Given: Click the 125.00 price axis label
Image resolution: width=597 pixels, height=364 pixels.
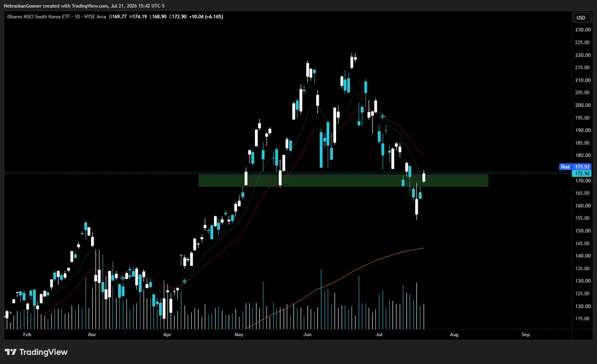Looking at the screenshot, I should coord(583,293).
